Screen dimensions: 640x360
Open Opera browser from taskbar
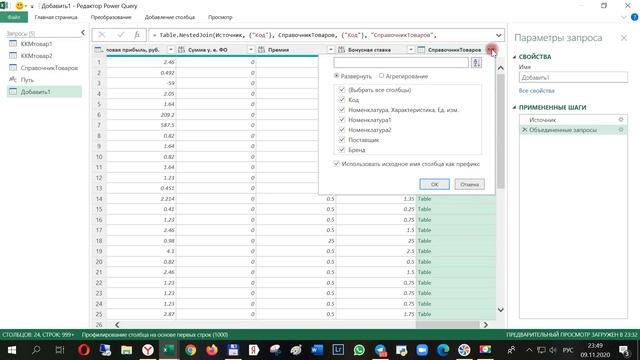click(x=84, y=350)
